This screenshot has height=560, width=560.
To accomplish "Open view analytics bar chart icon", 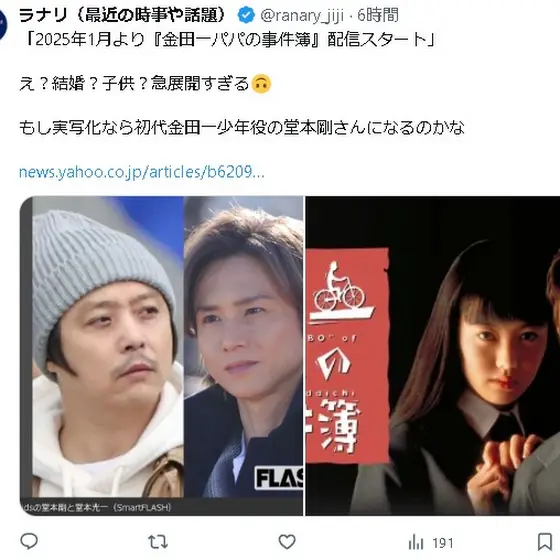I will pos(415,542).
